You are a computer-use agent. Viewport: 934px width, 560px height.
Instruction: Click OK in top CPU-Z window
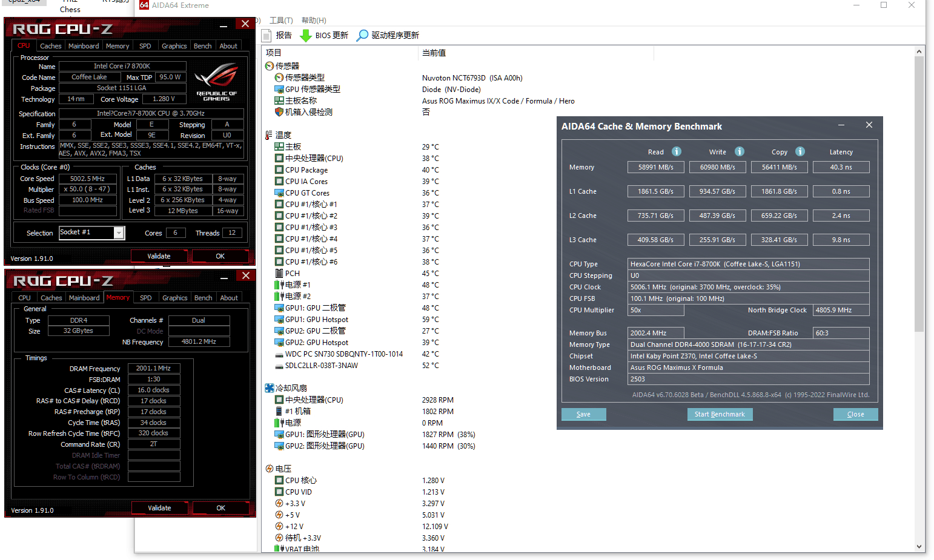220,256
